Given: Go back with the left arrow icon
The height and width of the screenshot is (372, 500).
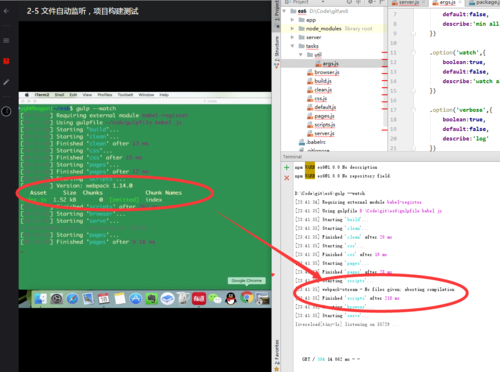Looking at the screenshot, I should [x=6, y=11].
